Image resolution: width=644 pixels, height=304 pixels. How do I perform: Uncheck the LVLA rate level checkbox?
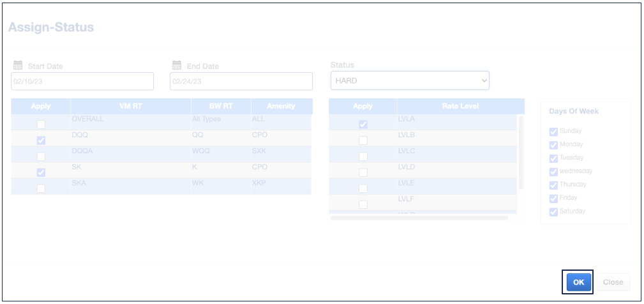363,125
